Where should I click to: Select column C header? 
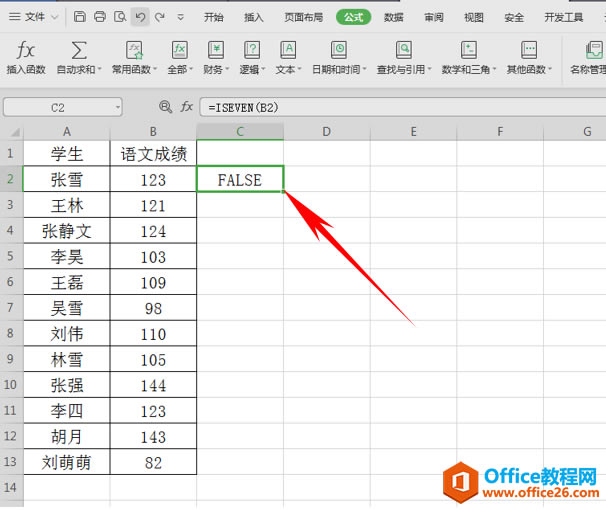pos(240,132)
